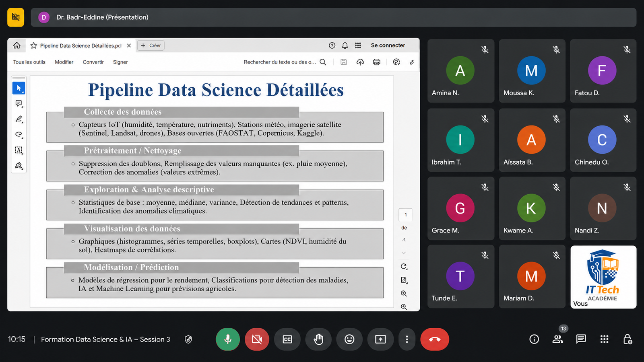The width and height of the screenshot is (644, 362).
Task: Click the text search field
Action: click(285, 62)
